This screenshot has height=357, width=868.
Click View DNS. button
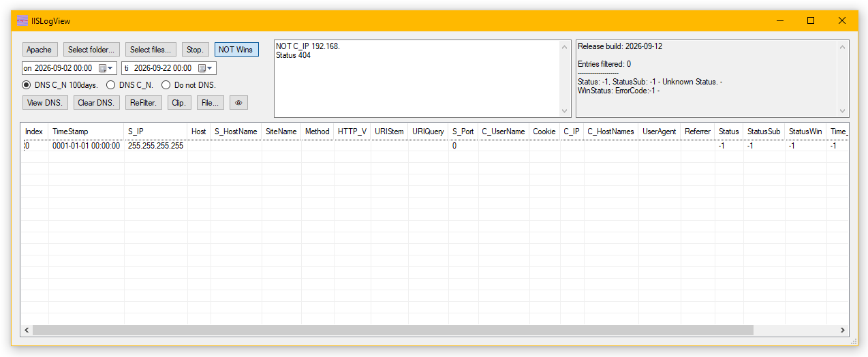45,103
